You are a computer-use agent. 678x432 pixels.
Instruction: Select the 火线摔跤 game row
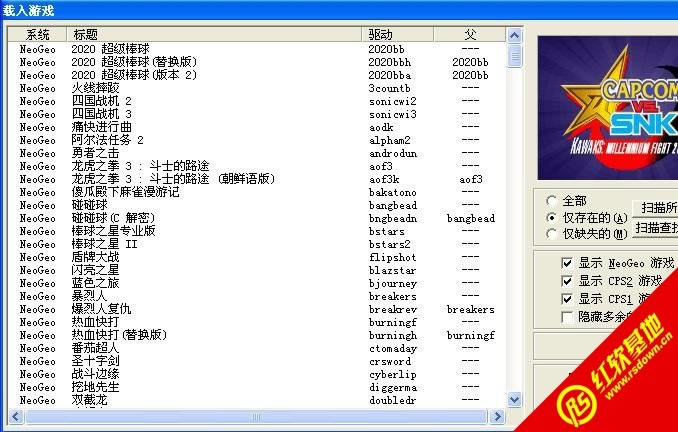[96, 88]
